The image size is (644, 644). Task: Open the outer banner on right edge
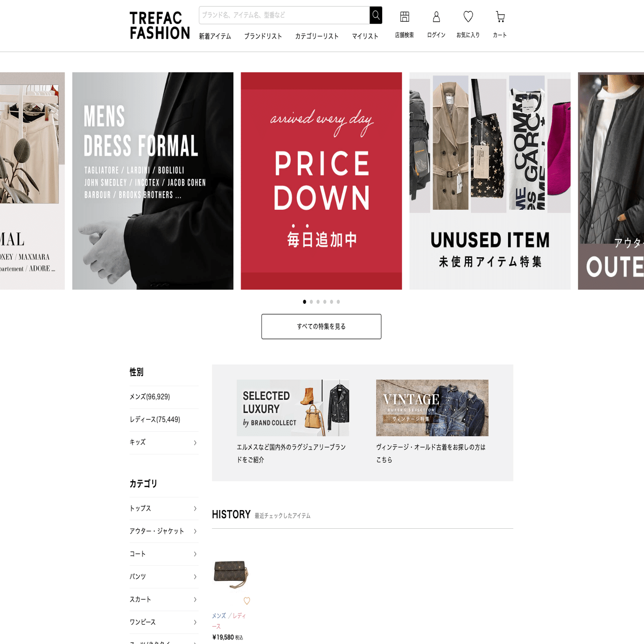point(611,181)
